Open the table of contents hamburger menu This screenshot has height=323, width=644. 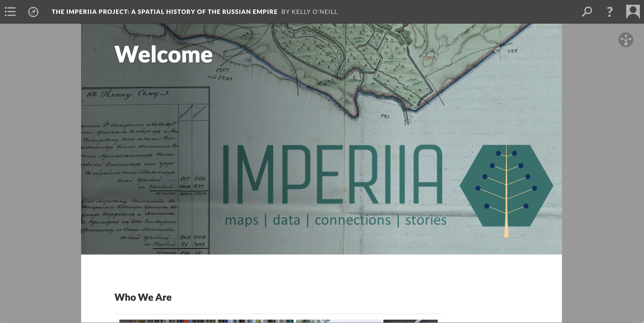tap(10, 12)
